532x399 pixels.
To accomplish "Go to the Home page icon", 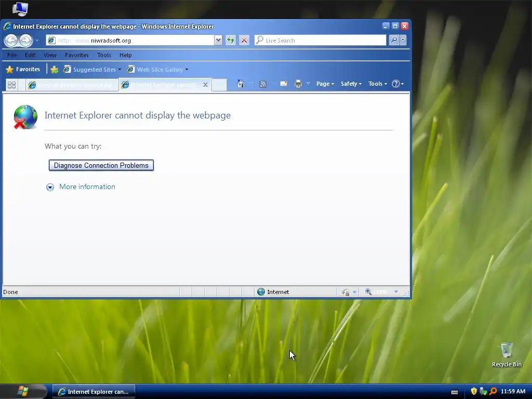I will click(x=241, y=84).
